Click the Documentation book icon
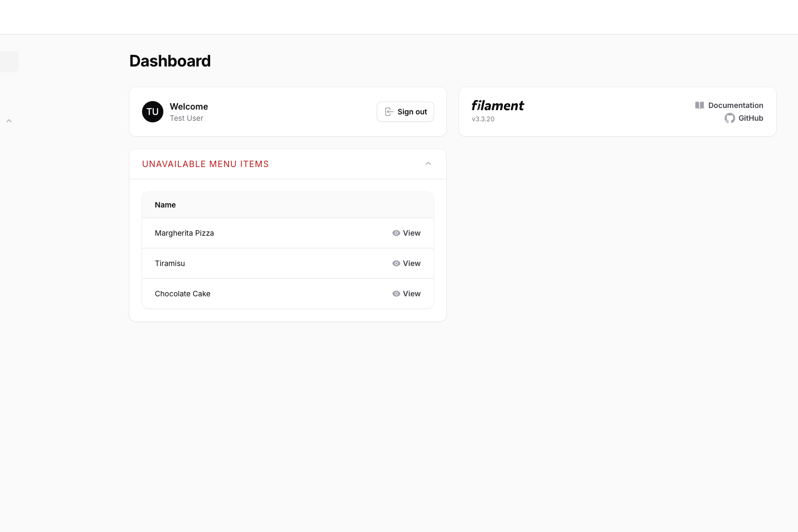This screenshot has height=532, width=798. pos(699,105)
